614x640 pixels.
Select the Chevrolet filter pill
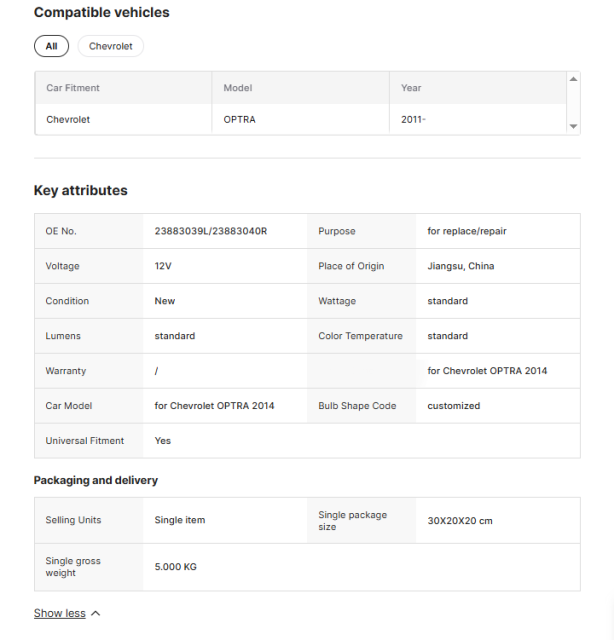(111, 47)
